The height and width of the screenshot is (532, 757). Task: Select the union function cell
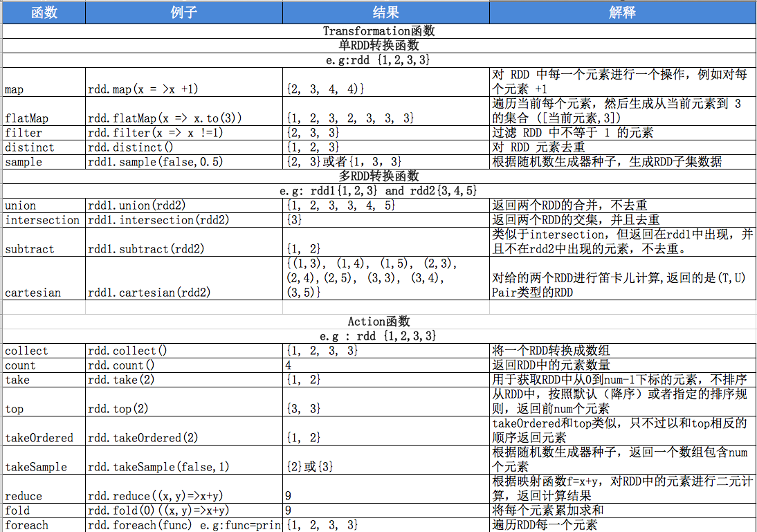(42, 205)
